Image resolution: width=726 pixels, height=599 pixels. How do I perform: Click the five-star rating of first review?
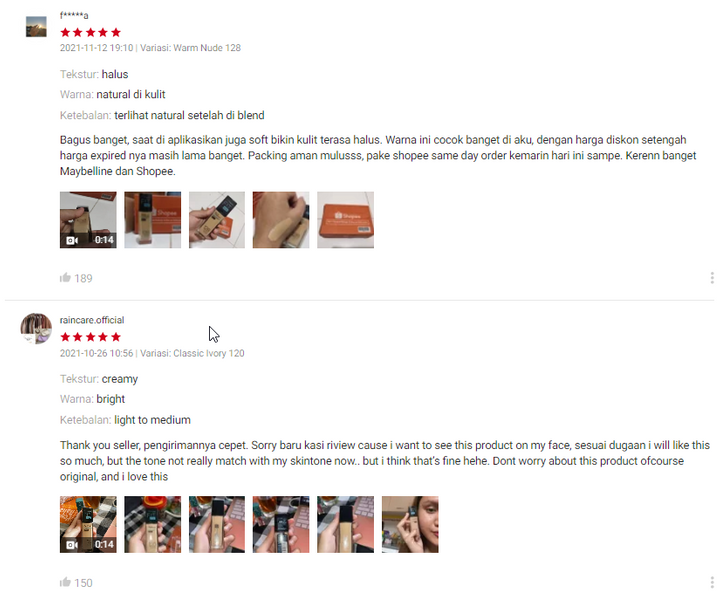pyautogui.click(x=90, y=32)
